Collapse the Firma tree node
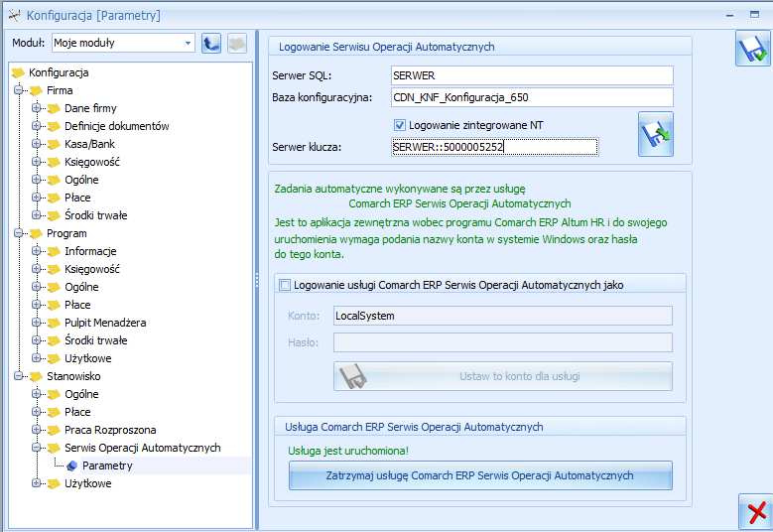Viewport: 773px width, 532px height. click(x=19, y=90)
